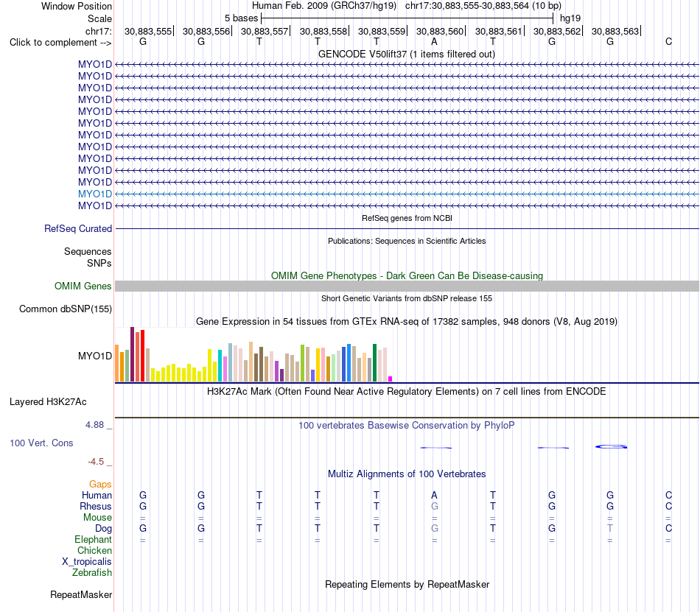Click the tallest dark purple GTEx bar
700x612 pixels.
pos(132,354)
